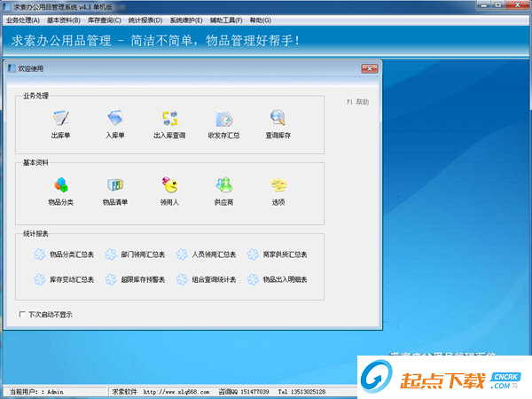Open the 出库单 icon

click(x=60, y=118)
